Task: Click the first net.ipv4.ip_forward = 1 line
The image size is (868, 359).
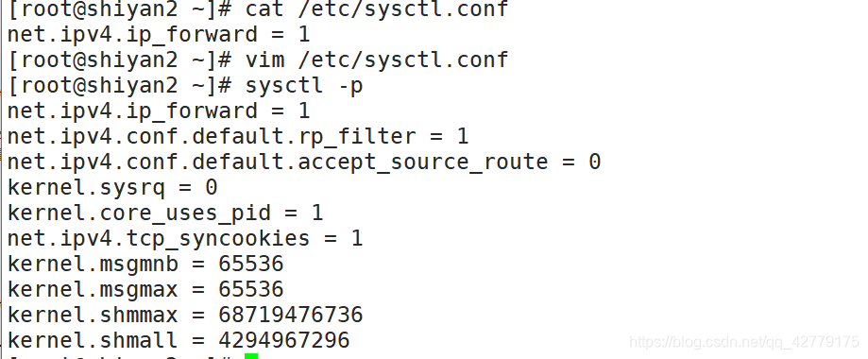Action: pyautogui.click(x=159, y=35)
